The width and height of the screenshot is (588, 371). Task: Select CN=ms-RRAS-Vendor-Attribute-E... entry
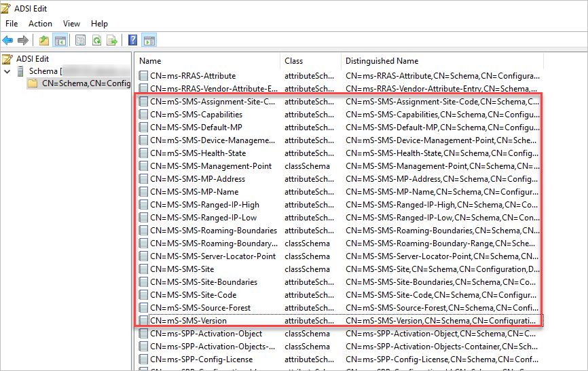point(214,88)
